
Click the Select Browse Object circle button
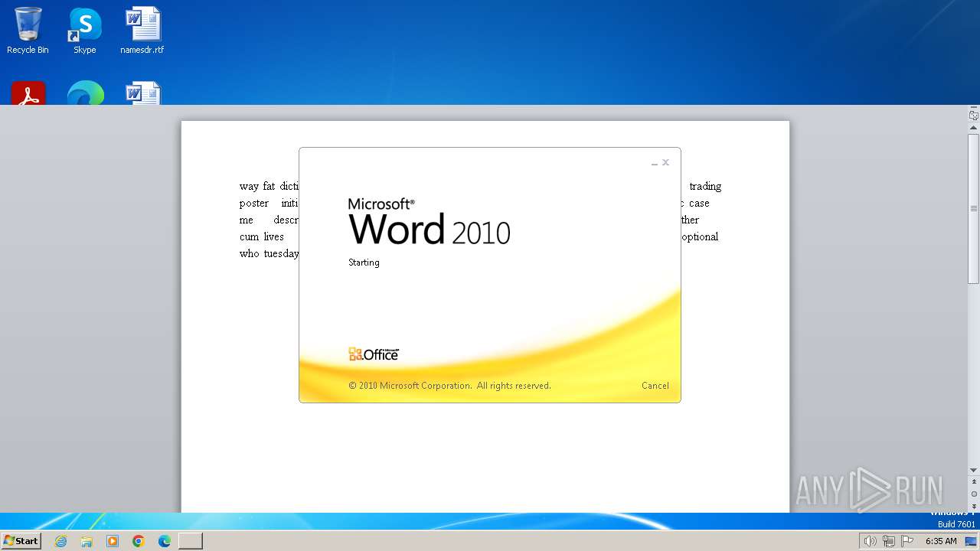(x=974, y=494)
